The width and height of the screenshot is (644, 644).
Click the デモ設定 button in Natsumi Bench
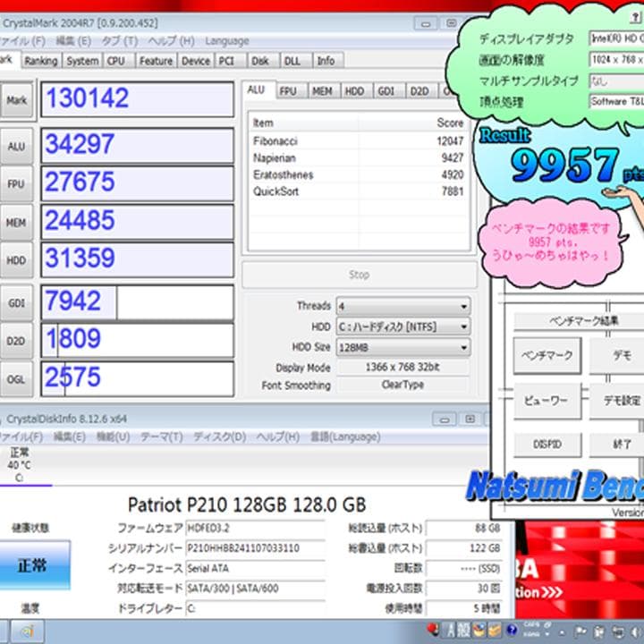617,401
